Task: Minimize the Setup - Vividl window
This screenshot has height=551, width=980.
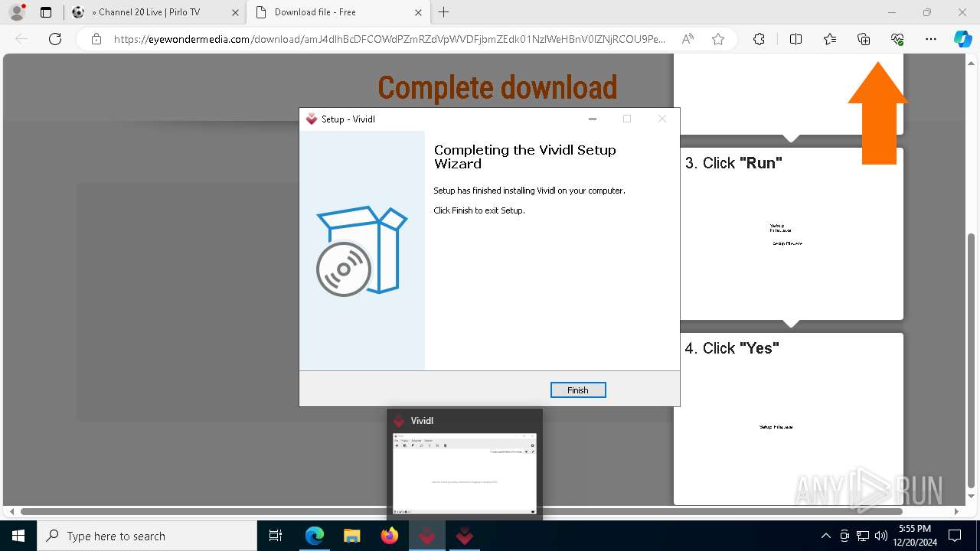Action: pos(593,119)
